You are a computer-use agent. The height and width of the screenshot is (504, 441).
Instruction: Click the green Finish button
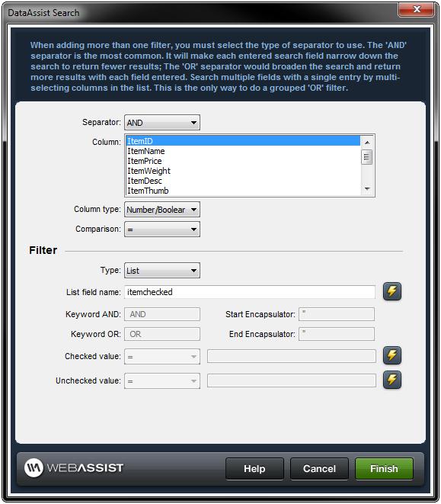[384, 469]
